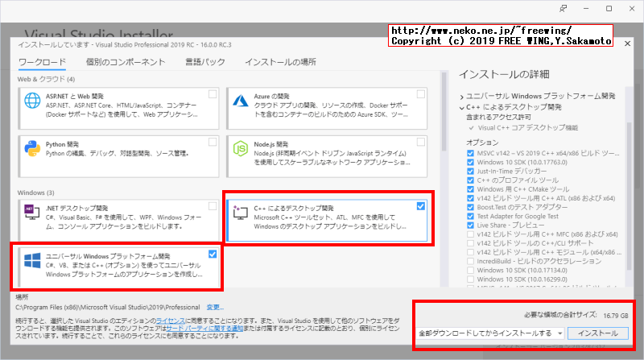Enable .NET desktop development workload checkbox
The height and width of the screenshot is (360, 644).
pyautogui.click(x=213, y=206)
